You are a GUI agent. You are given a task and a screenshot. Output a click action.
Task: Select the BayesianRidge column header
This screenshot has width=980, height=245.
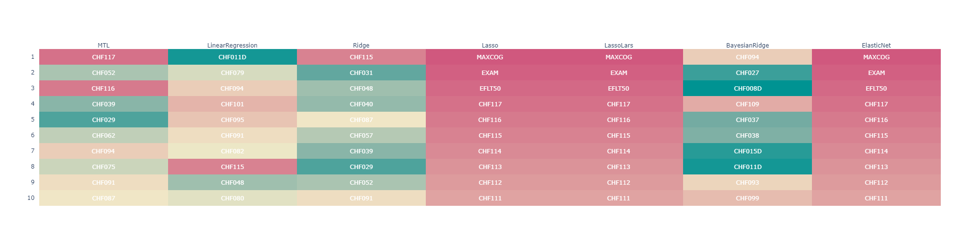click(747, 45)
